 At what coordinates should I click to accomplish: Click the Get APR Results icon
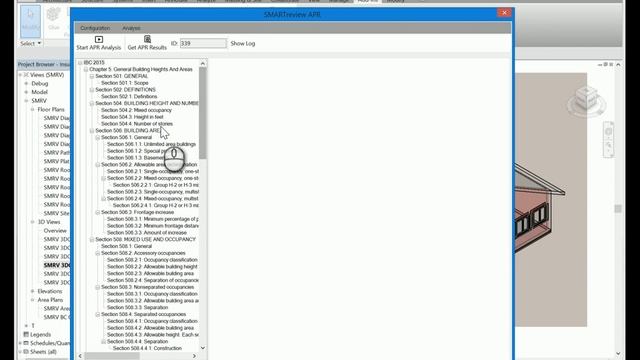pos(147,39)
